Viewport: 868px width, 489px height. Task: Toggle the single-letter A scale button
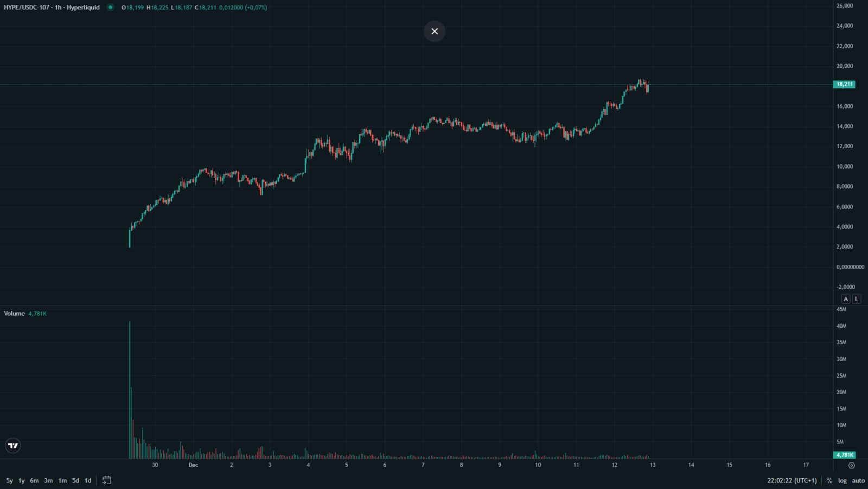coord(845,299)
